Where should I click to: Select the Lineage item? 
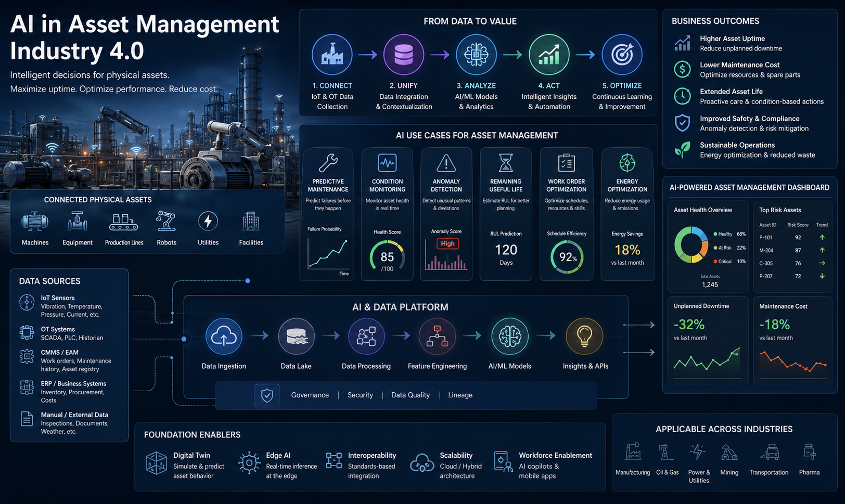[460, 395]
